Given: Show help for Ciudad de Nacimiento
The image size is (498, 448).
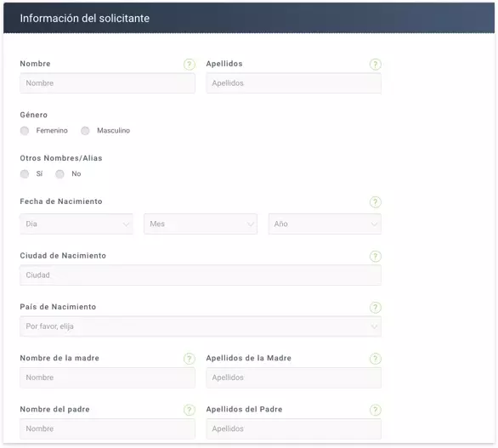Looking at the screenshot, I should click(375, 257).
